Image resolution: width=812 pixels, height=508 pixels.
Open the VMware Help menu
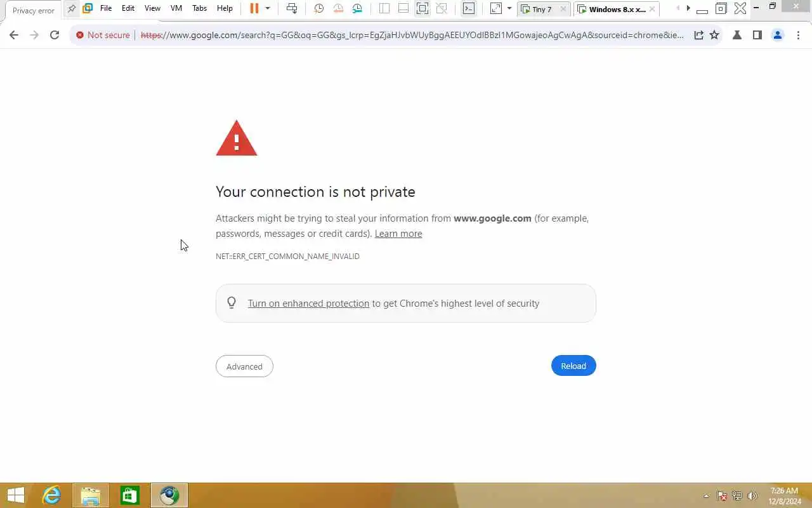[225, 9]
